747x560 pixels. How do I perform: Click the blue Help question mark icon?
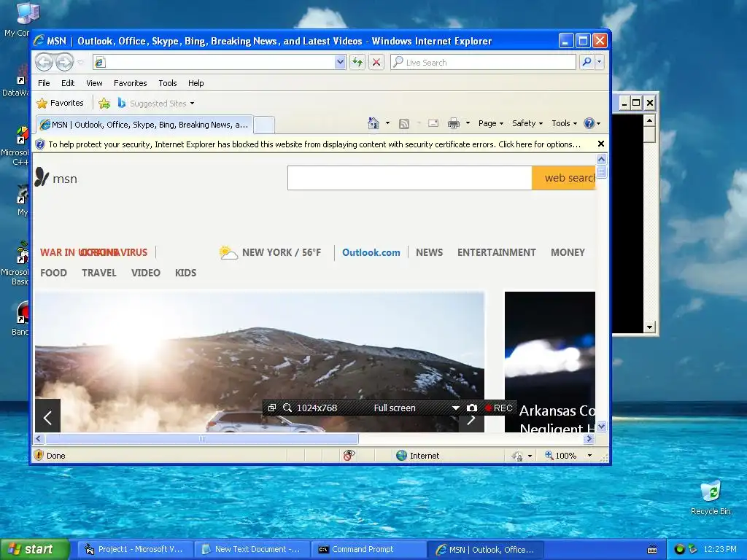pyautogui.click(x=589, y=123)
